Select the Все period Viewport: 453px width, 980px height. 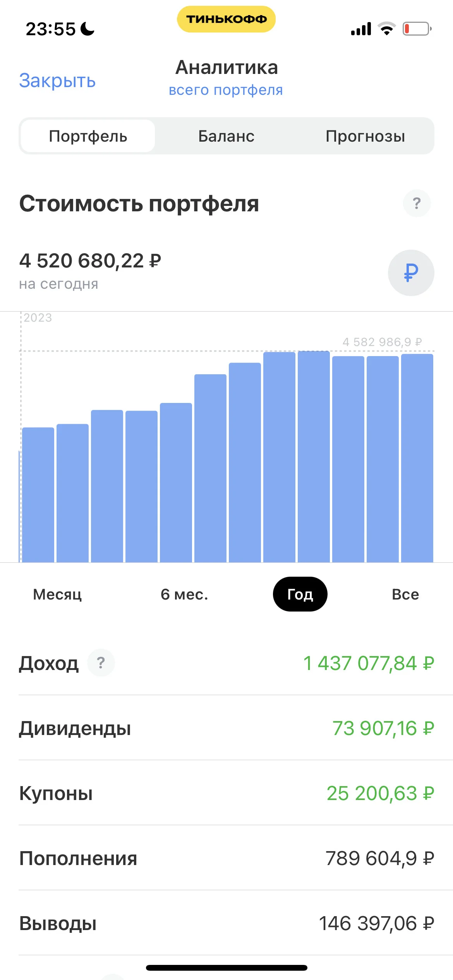pyautogui.click(x=405, y=594)
